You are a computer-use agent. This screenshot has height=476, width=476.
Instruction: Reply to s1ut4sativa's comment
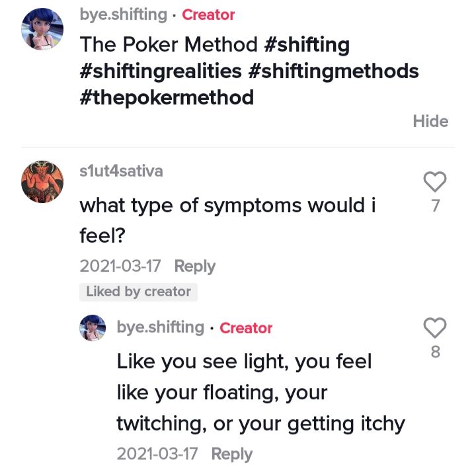tap(195, 266)
